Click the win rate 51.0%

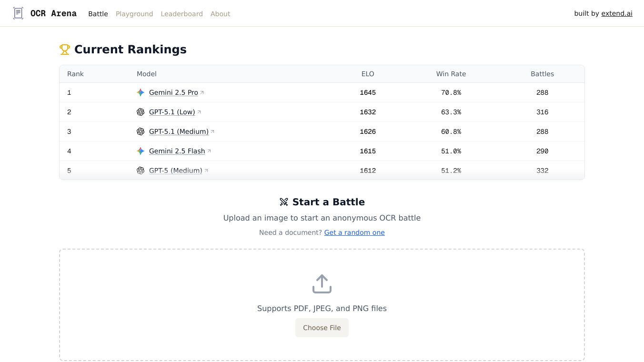coord(451,151)
